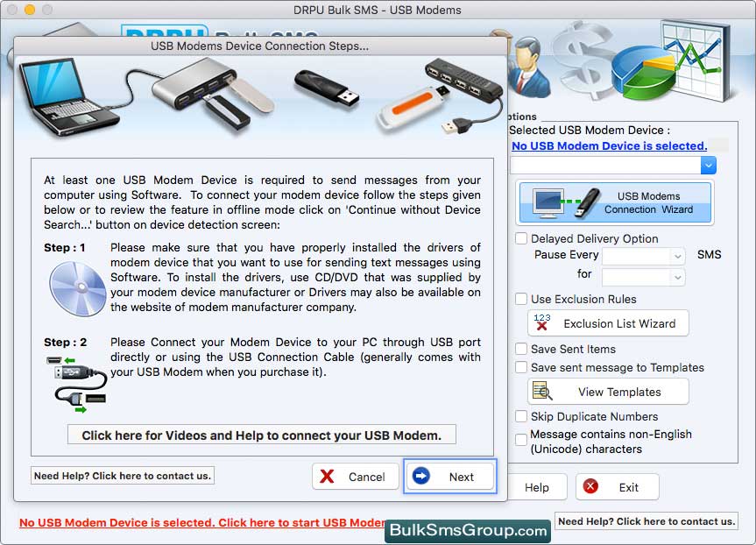Image resolution: width=756 pixels, height=545 pixels.
Task: Click the businessman icon in header
Action: pyautogui.click(x=529, y=67)
